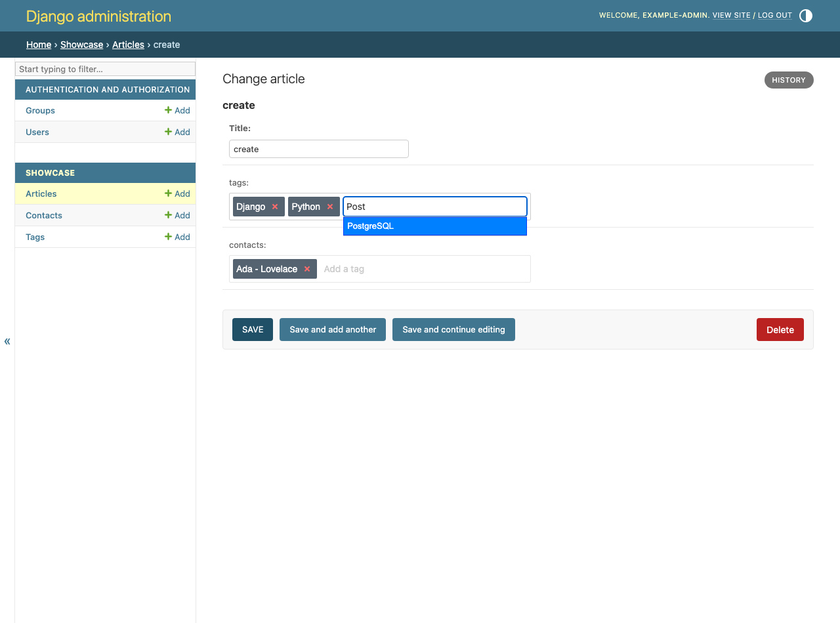Add a new Contact via plus link

(177, 215)
